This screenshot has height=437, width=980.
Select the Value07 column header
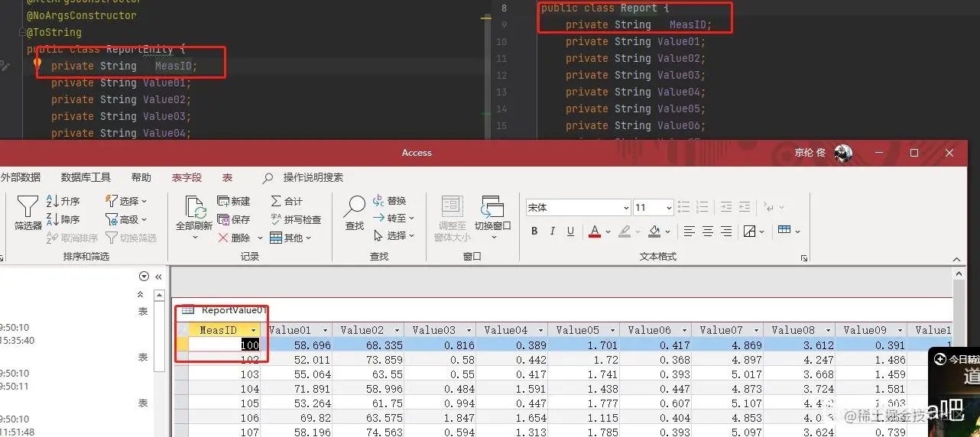[x=727, y=330]
